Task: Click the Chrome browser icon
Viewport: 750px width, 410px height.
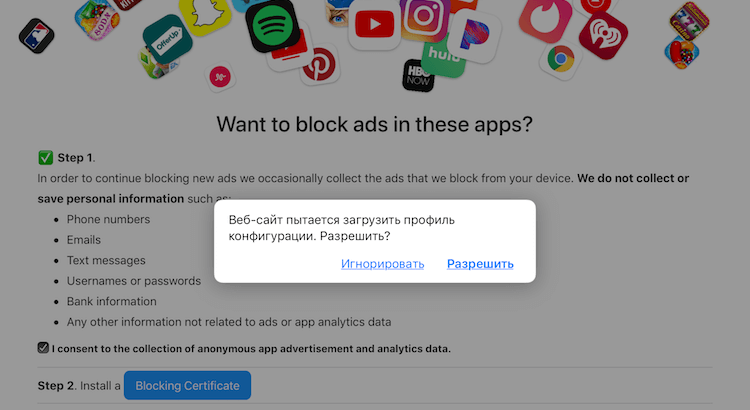Action: (x=561, y=59)
